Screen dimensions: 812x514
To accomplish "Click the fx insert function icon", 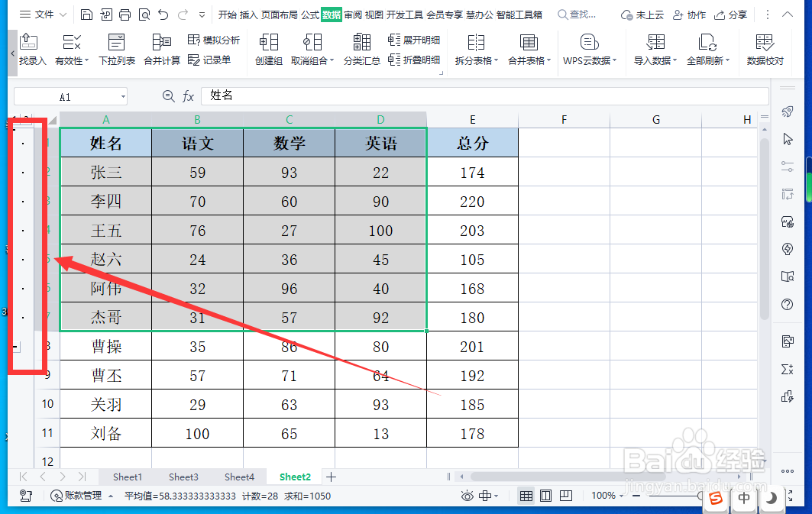I will coord(188,96).
